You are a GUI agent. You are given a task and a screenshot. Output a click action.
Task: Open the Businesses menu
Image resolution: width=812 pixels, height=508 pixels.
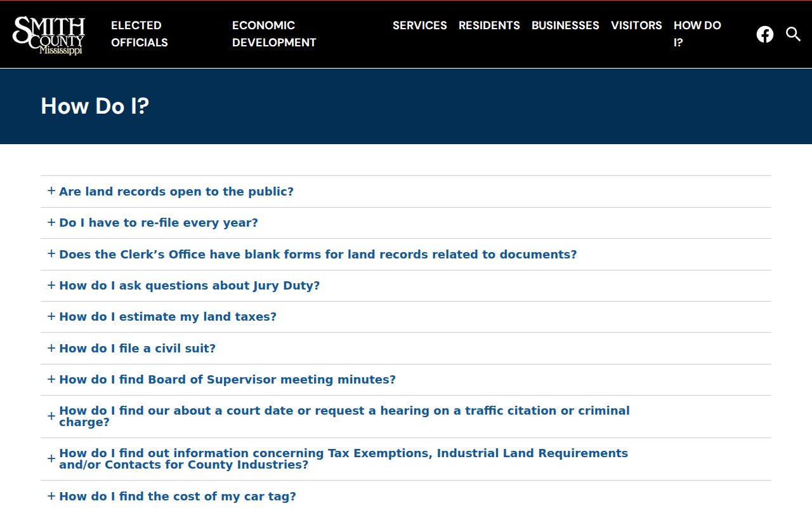[x=565, y=25]
